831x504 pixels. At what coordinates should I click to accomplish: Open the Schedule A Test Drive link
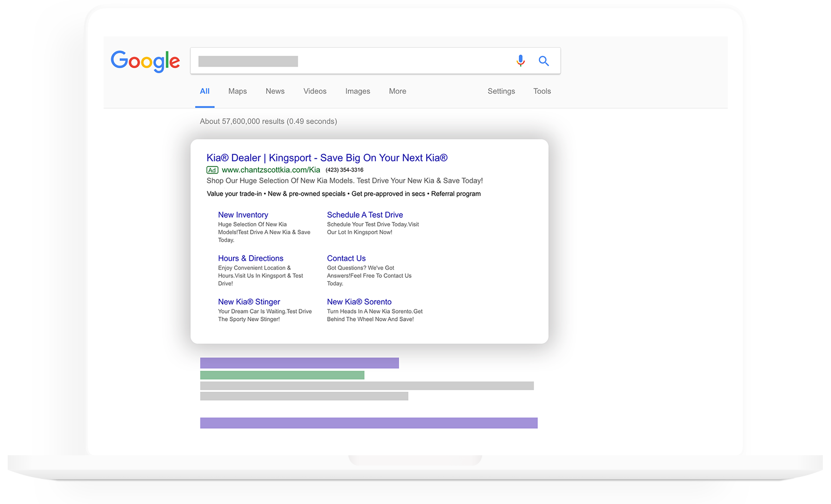365,215
